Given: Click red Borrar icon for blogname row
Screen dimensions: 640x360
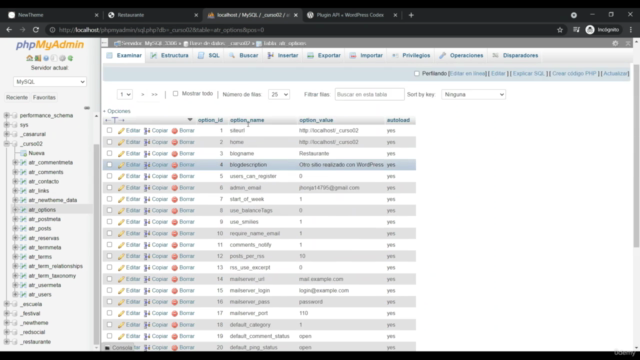Looking at the screenshot, I should click(175, 154).
